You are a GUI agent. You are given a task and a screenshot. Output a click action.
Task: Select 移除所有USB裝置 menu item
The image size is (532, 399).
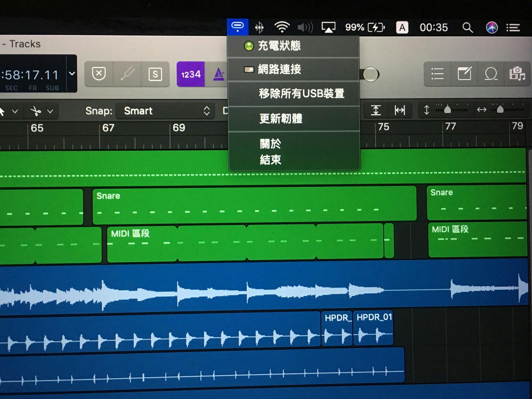point(302,94)
